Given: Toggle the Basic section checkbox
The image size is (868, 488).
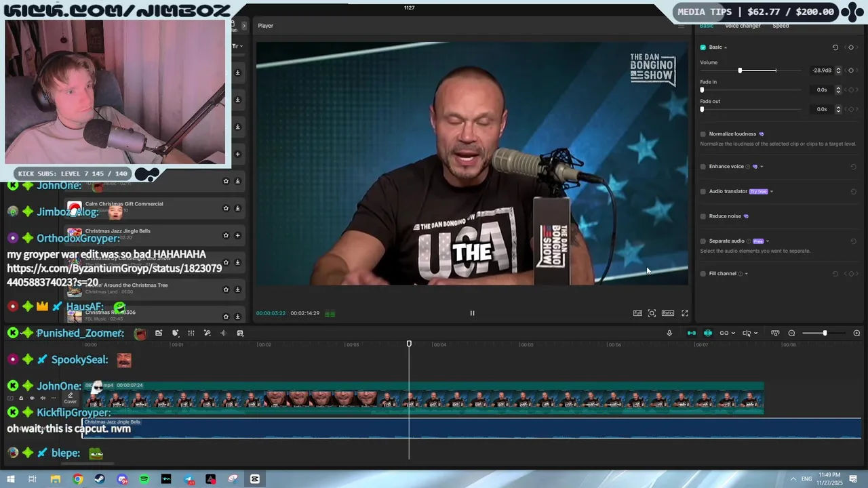Looking at the screenshot, I should pos(703,47).
